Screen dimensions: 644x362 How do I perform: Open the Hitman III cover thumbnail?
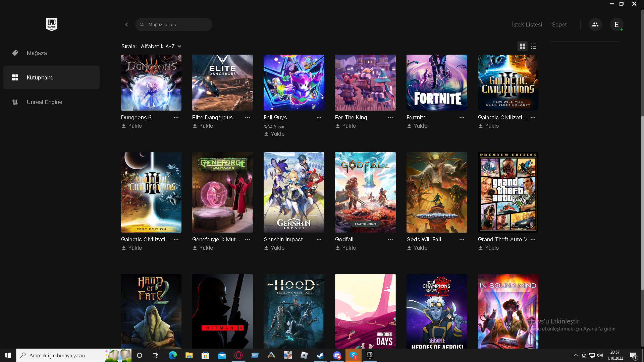(x=222, y=311)
